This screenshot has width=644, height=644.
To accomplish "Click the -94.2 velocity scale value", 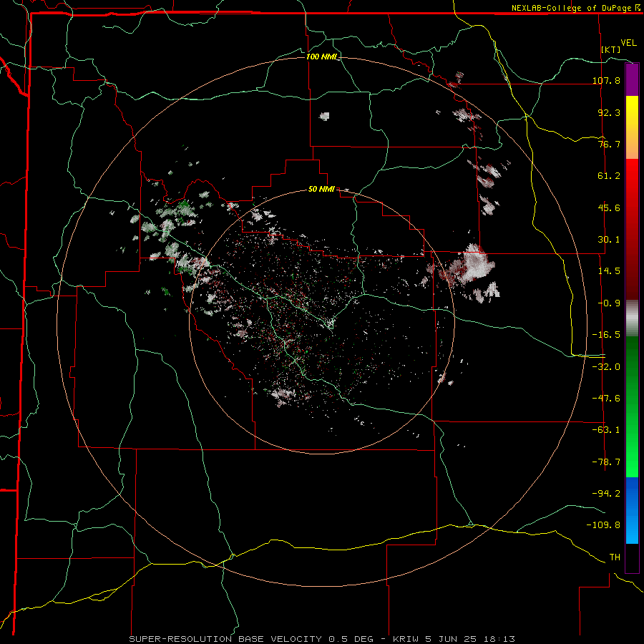I will tap(606, 493).
